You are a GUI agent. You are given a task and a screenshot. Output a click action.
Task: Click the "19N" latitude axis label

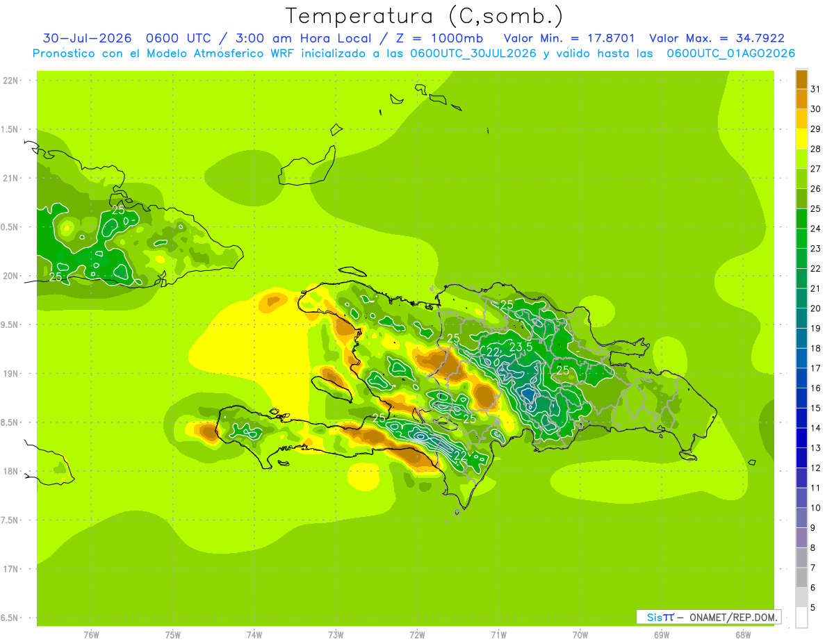tap(10, 374)
